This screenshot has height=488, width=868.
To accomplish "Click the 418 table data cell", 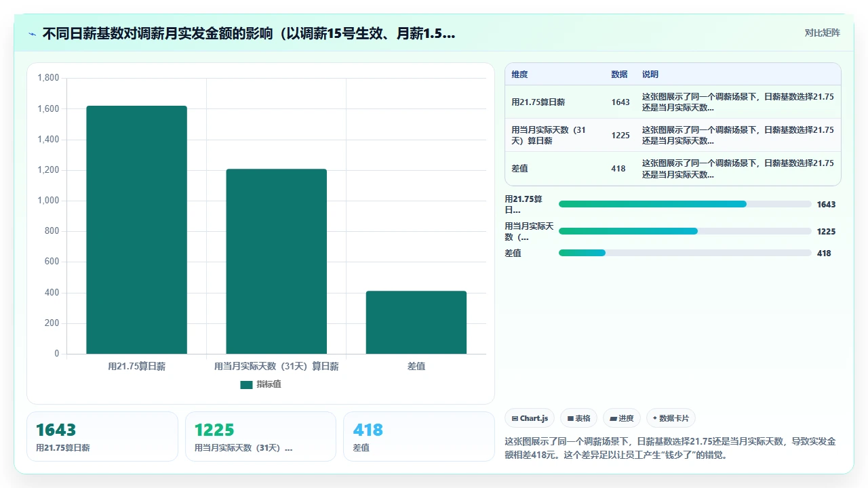I will point(618,169).
